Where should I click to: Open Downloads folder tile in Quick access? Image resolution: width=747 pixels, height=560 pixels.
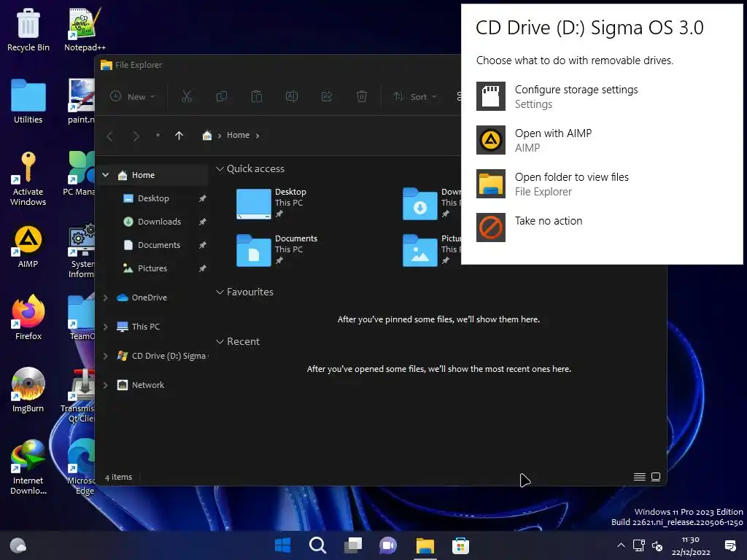click(x=430, y=204)
